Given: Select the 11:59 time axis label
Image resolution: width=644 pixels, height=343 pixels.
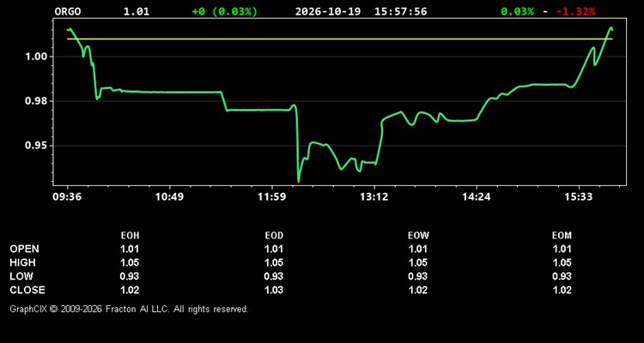Looking at the screenshot, I should (271, 197).
